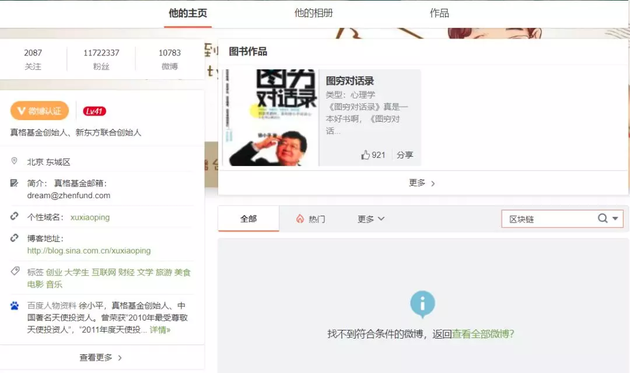Select the 全部 posts filter tab
Screen dimensions: 630x373
pos(248,219)
